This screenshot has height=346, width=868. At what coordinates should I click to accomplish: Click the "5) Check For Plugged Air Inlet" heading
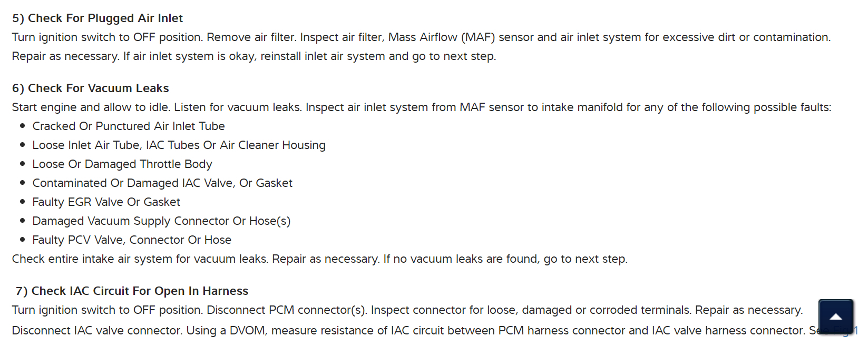pyautogui.click(x=97, y=18)
